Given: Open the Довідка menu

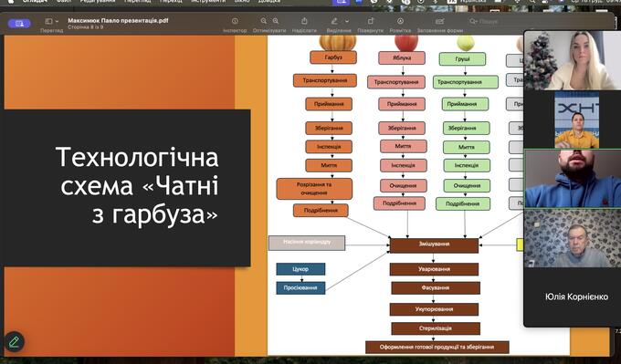Looking at the screenshot, I should click(x=269, y=1).
